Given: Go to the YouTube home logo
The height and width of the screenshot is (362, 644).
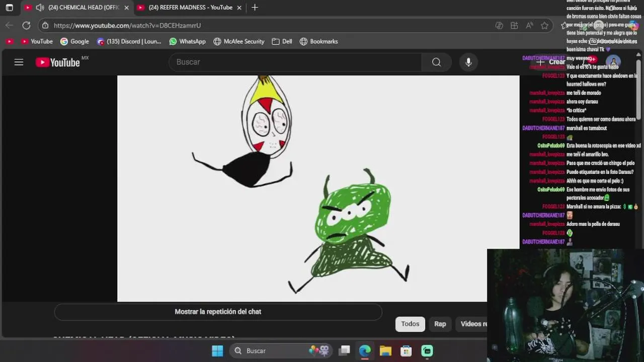Looking at the screenshot, I should click(x=58, y=62).
